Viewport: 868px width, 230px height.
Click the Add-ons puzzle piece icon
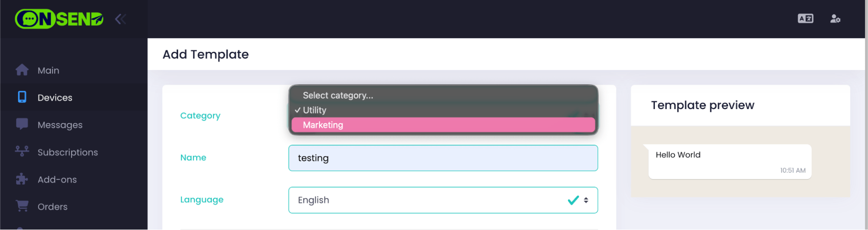22,179
